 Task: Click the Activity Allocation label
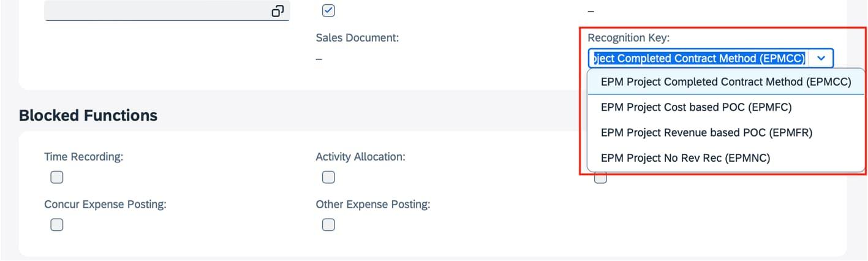[x=360, y=157]
